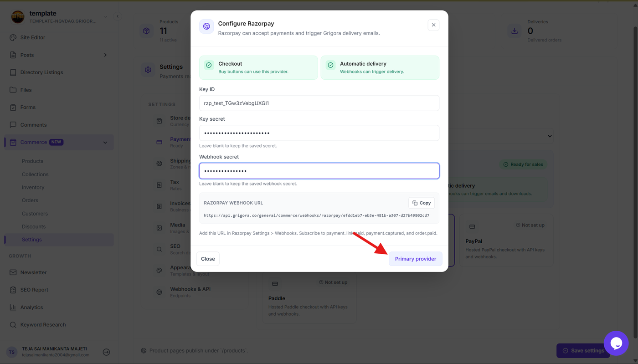
Task: Open the Products page under Commerce
Action: (32, 161)
